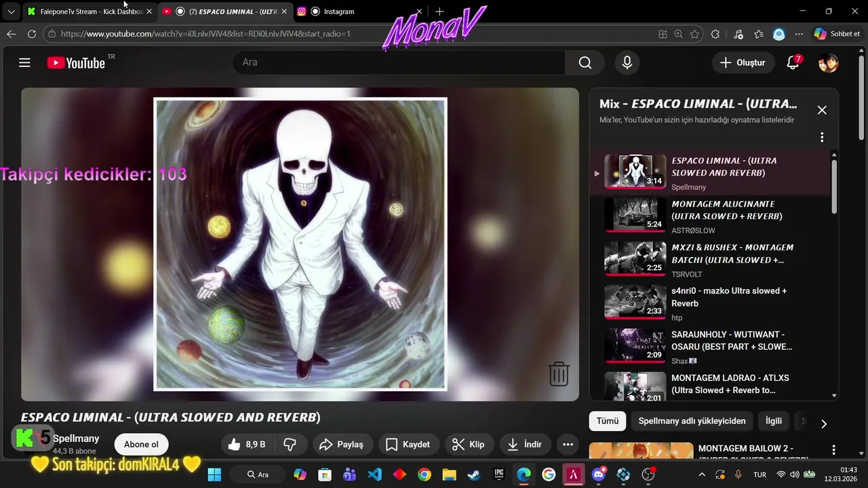The height and width of the screenshot is (488, 868).
Task: Go to the YouTube home logo
Action: tap(76, 63)
